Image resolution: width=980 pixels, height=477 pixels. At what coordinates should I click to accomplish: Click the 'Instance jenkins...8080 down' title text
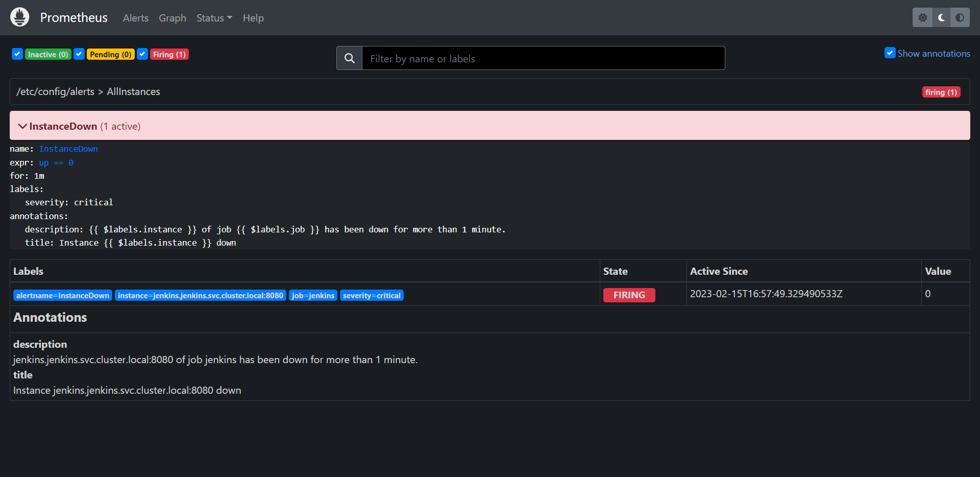point(127,390)
